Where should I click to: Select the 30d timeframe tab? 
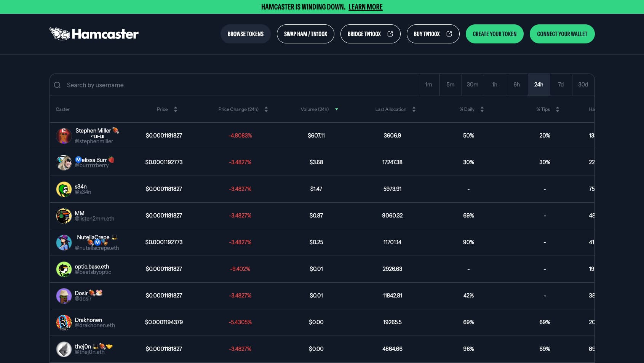pos(583,85)
